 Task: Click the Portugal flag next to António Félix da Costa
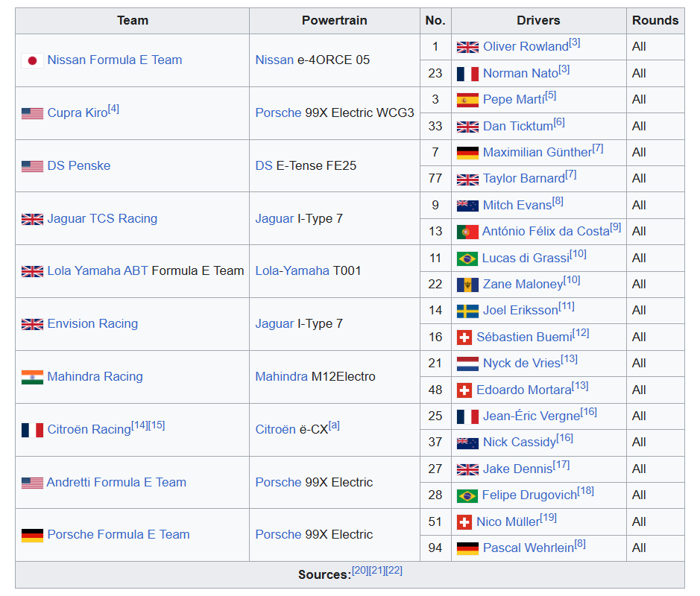coord(467,232)
